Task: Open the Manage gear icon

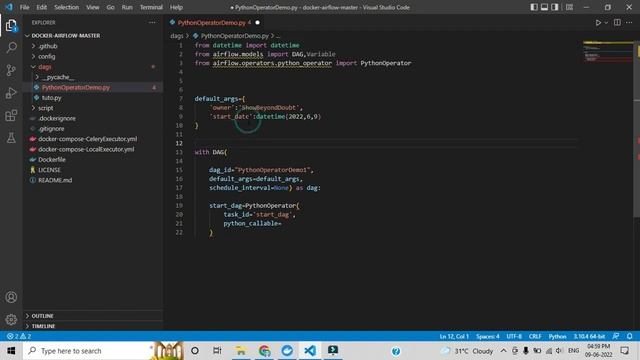Action: click(x=11, y=319)
